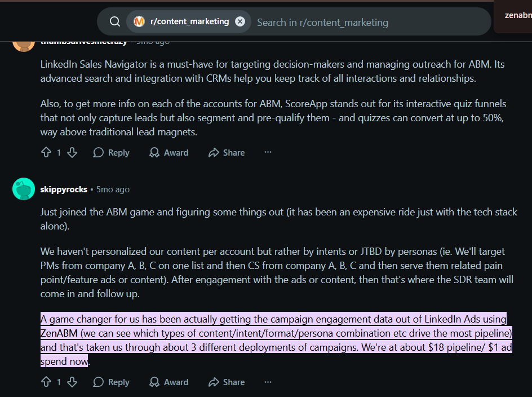Downvote the skippyrocks comment
Viewport: 532px width, 397px height.
pyautogui.click(x=72, y=382)
